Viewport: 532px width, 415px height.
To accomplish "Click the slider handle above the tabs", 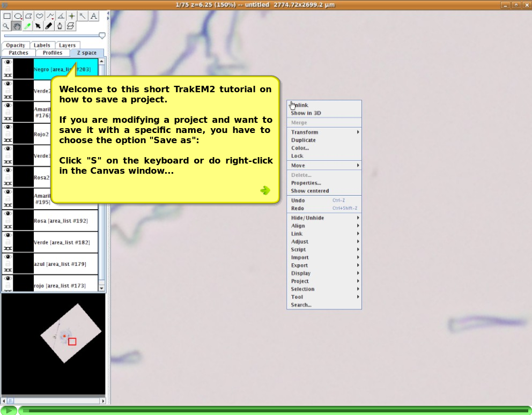I will pyautogui.click(x=102, y=35).
